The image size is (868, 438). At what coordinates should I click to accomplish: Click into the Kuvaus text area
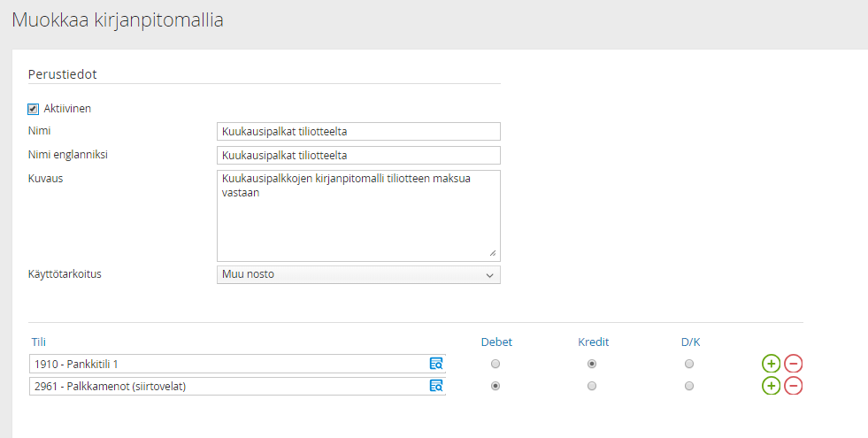[x=358, y=215]
